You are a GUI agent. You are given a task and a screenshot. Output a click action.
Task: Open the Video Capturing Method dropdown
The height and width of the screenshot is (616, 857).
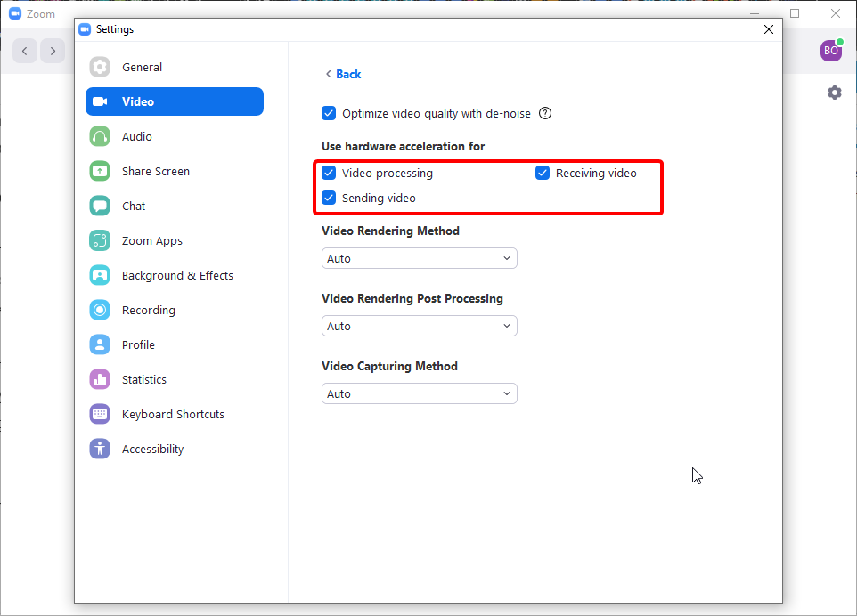420,393
